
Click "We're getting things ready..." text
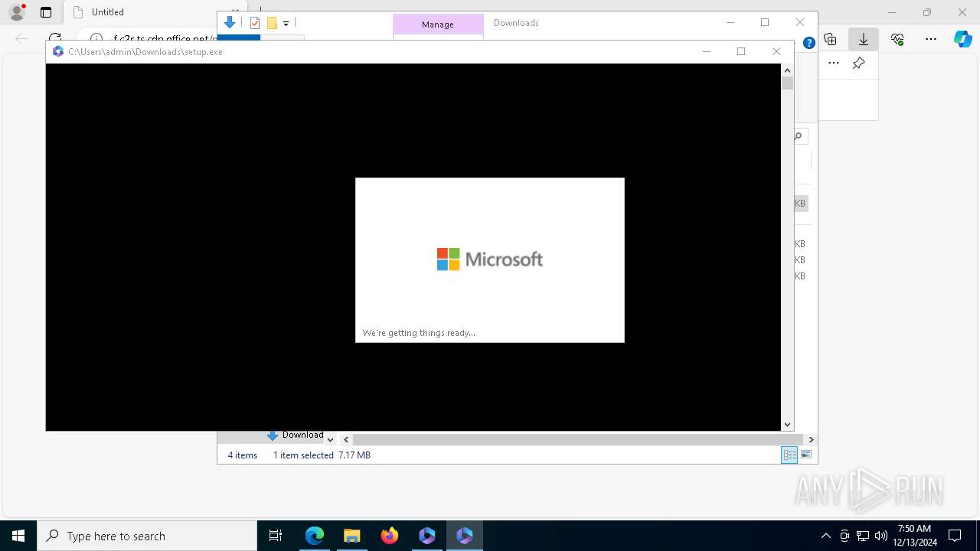point(419,333)
